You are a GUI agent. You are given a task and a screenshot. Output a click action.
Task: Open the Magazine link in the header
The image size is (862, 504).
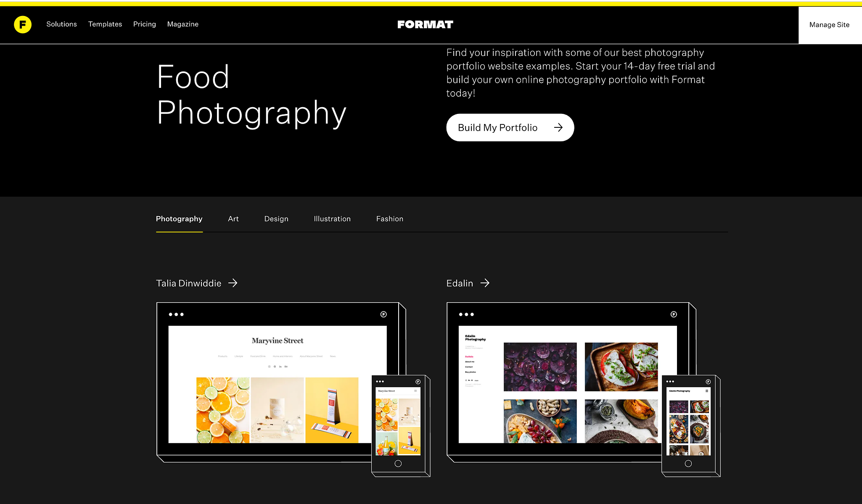click(x=183, y=24)
